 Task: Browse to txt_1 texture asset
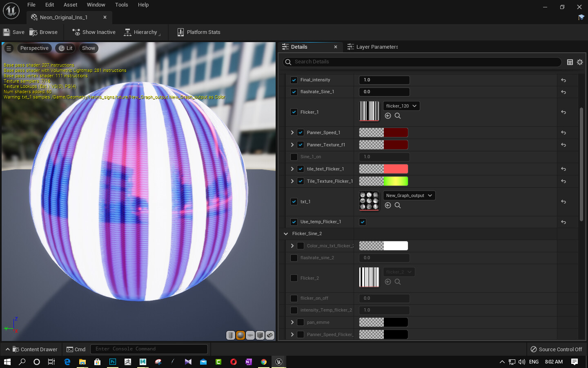(x=398, y=205)
